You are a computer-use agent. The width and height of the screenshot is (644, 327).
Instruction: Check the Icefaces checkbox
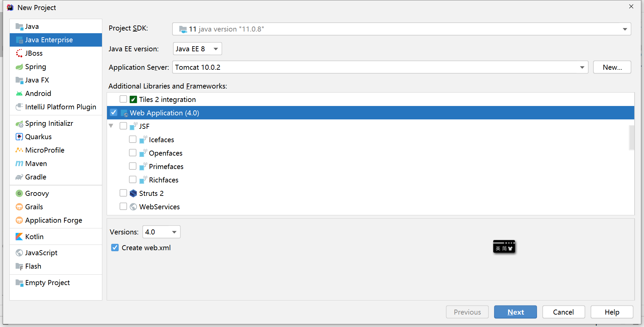[133, 140]
